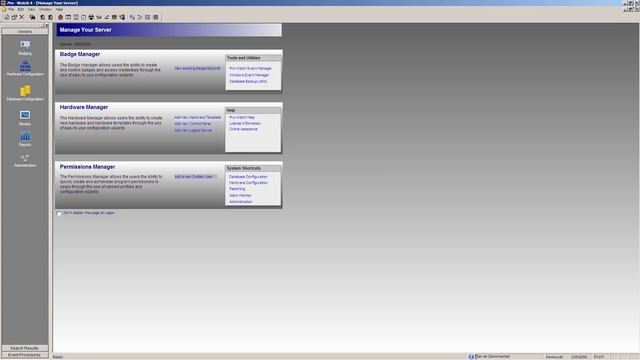Open Pro-Watch Event Manager under Tools and Utilities

point(250,69)
